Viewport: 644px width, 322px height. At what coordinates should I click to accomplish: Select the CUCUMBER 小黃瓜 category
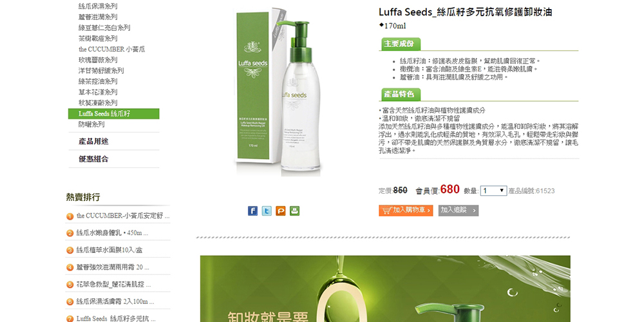tap(111, 50)
